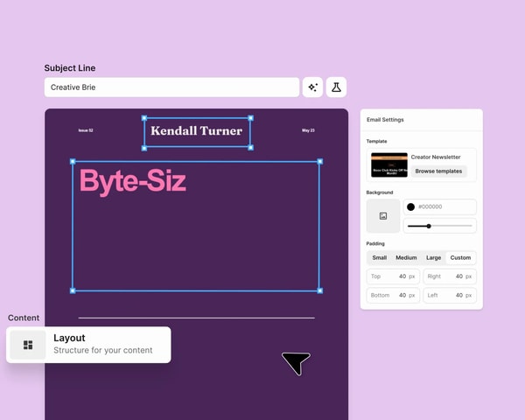Screen dimensions: 525x420
Task: Click the Byte-Siz pink headline text
Action: click(133, 181)
